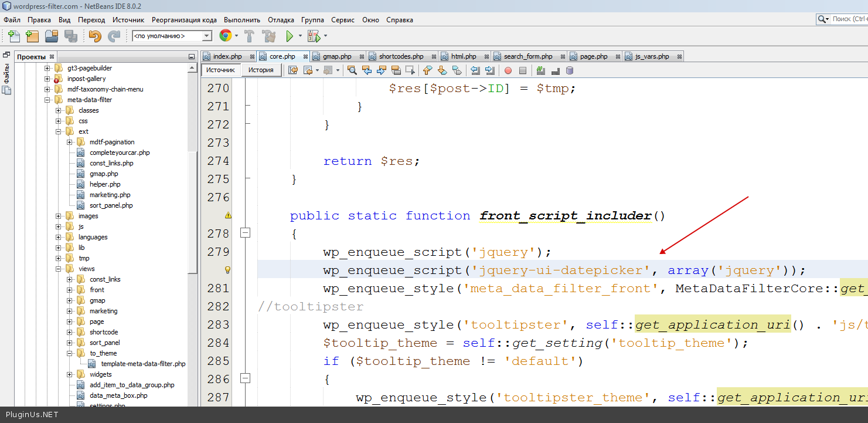Open the Refactoring menu in menu bar
Image resolution: width=868 pixels, height=423 pixels.
point(185,20)
